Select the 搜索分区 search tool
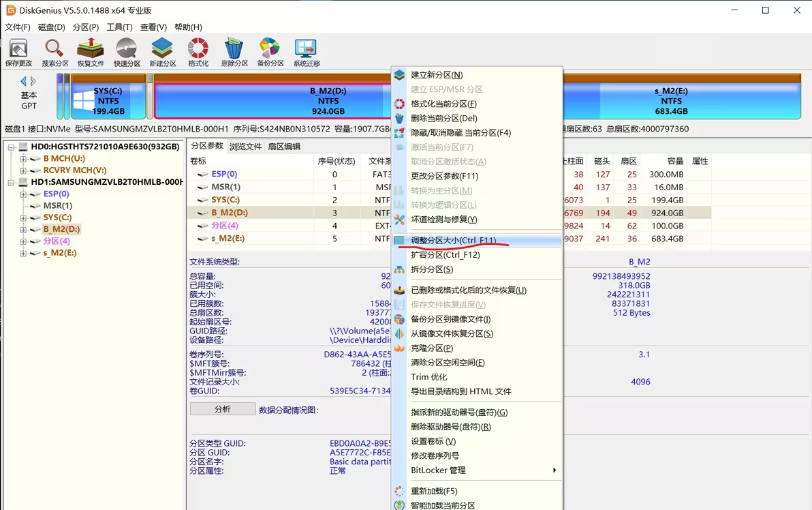This screenshot has height=510, width=812. point(54,51)
